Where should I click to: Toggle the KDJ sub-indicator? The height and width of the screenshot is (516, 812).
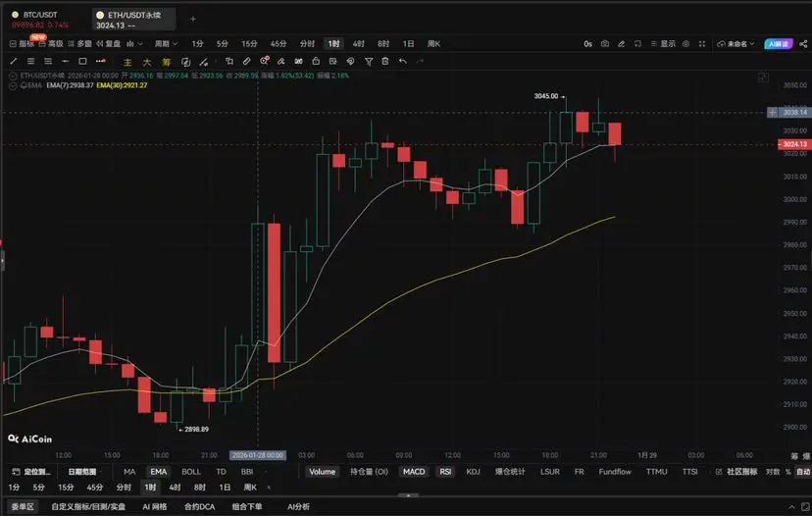coord(473,472)
